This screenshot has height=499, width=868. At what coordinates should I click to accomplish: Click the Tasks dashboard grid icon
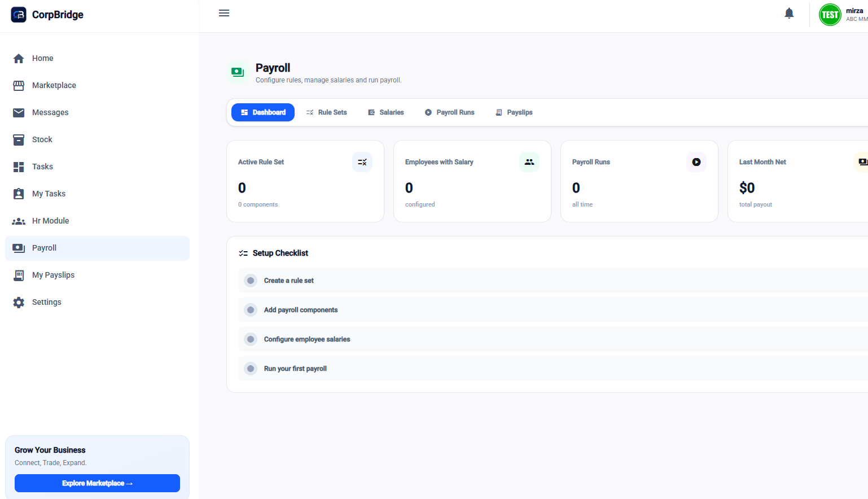(19, 167)
